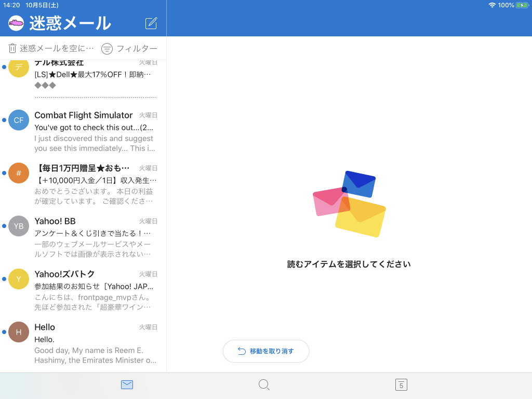Select the フィルター label
The image size is (532, 399).
click(137, 48)
